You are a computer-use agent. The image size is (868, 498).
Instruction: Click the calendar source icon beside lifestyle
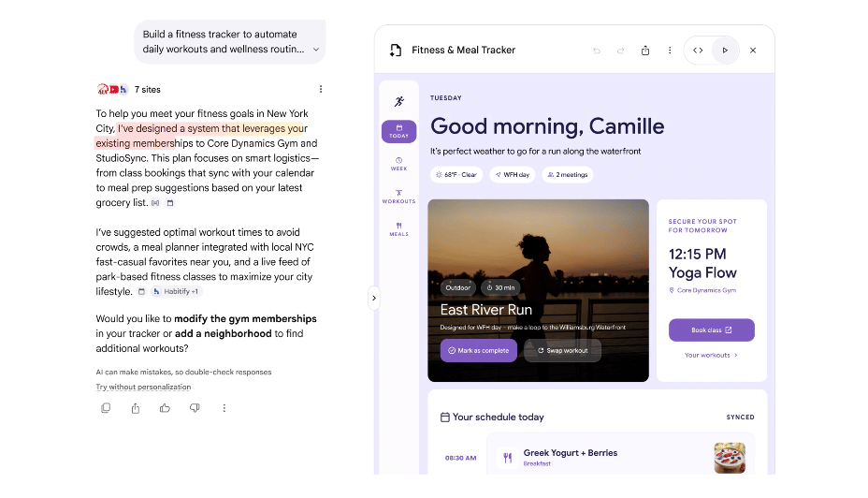[142, 291]
